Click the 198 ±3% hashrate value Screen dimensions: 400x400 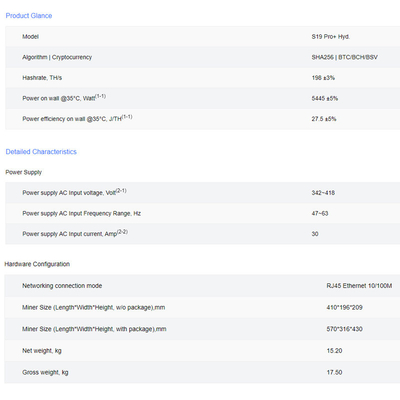coord(323,78)
